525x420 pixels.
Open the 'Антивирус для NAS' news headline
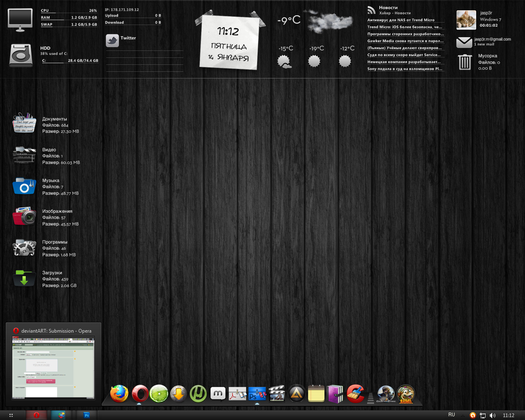401,20
